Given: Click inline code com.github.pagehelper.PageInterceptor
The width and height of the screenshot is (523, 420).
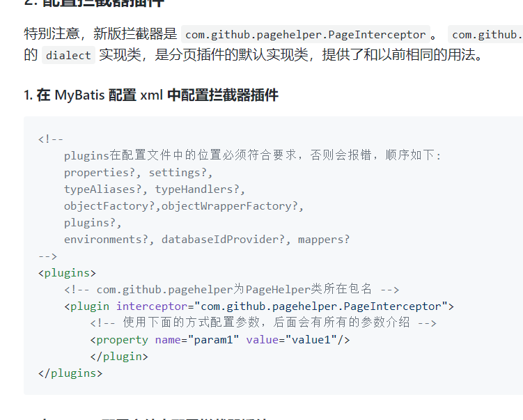Looking at the screenshot, I should pyautogui.click(x=306, y=34).
